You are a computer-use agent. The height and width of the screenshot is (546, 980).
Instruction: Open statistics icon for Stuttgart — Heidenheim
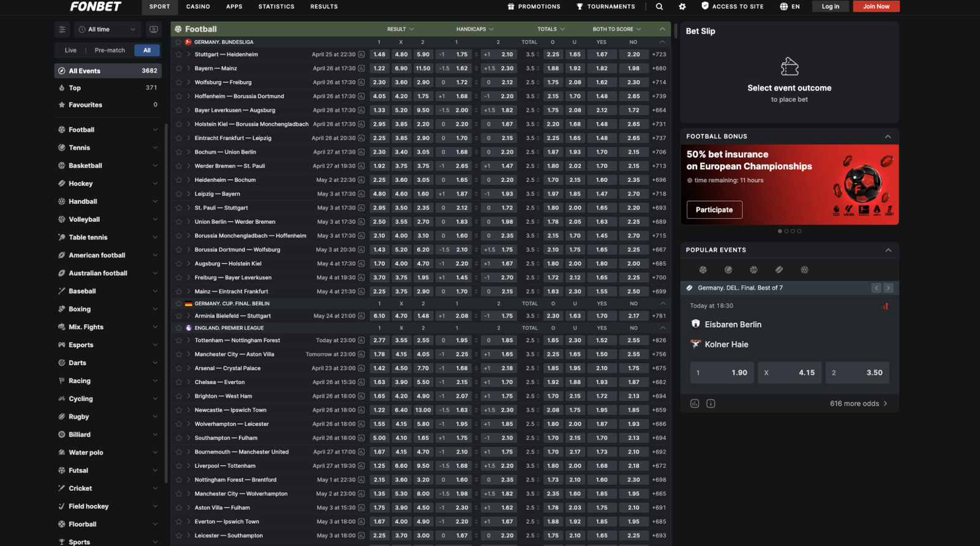pyautogui.click(x=361, y=55)
